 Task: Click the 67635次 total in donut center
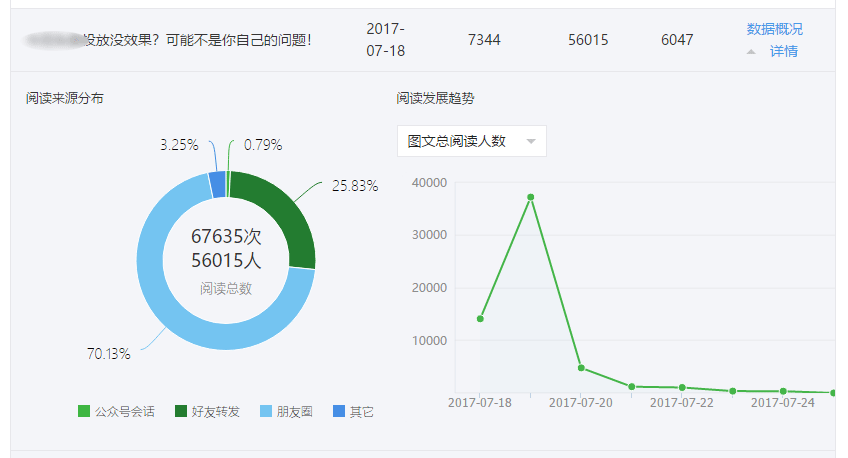[225, 238]
